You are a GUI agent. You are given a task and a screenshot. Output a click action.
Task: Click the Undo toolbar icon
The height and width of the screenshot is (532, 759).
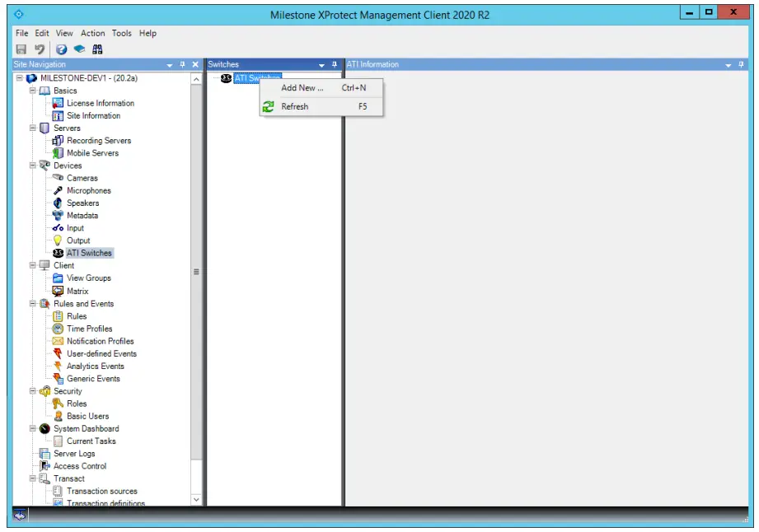[x=40, y=49]
